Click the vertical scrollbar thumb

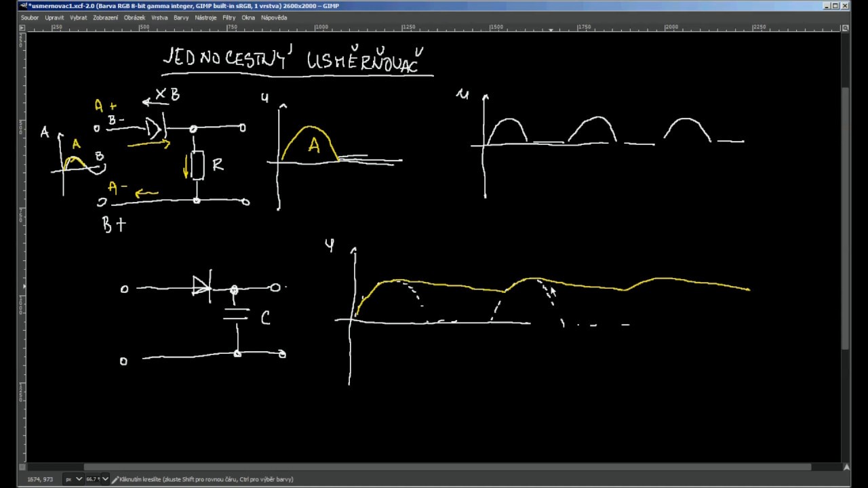click(846, 218)
